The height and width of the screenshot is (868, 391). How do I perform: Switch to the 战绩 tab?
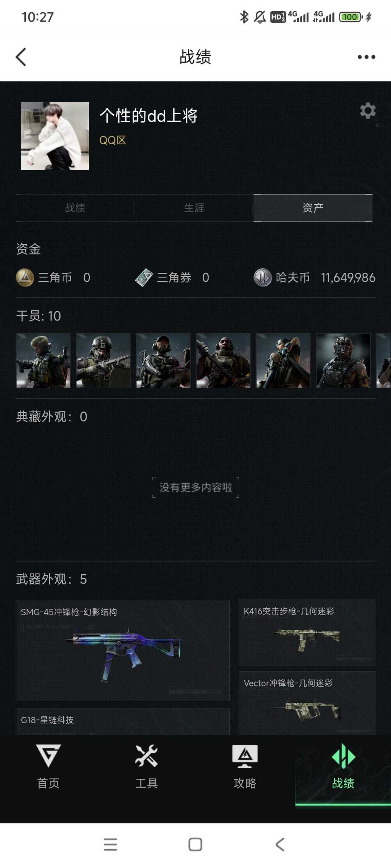click(75, 208)
